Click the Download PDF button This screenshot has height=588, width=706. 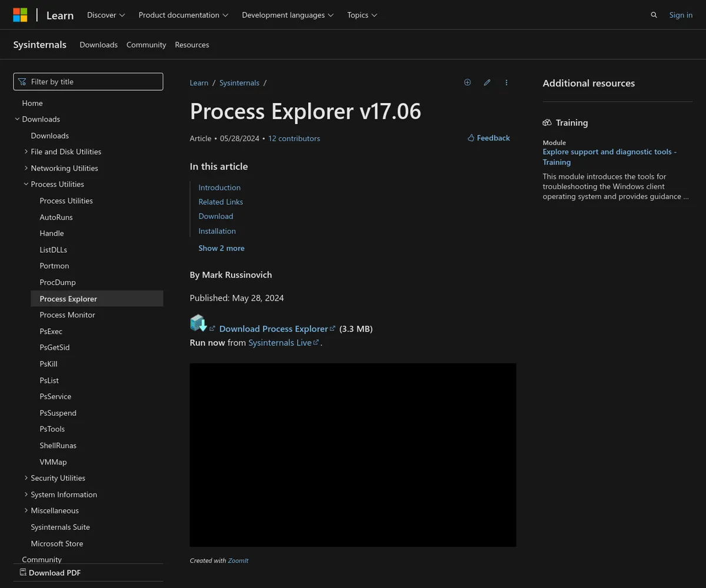coord(50,573)
